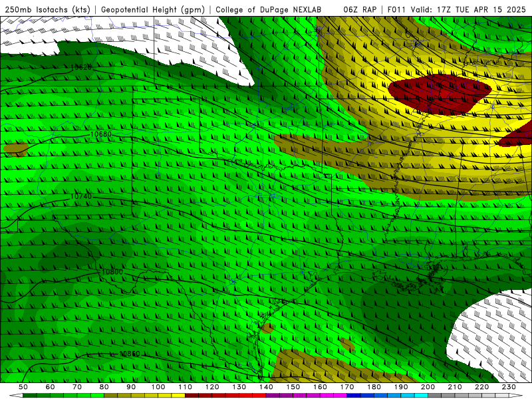Click the '250mb Isotachs (kts)' title text
The image size is (532, 399).
point(47,9)
